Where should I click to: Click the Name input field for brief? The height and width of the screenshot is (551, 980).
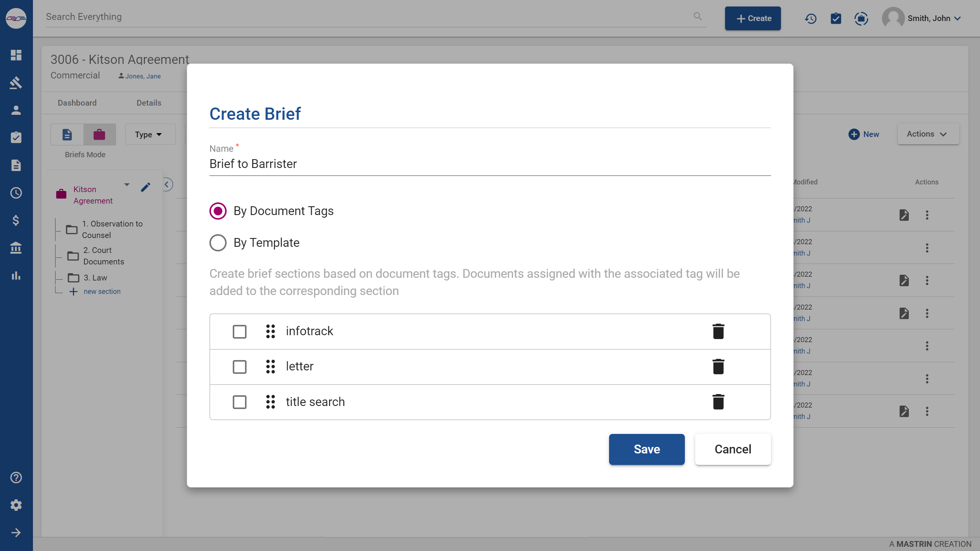(490, 164)
